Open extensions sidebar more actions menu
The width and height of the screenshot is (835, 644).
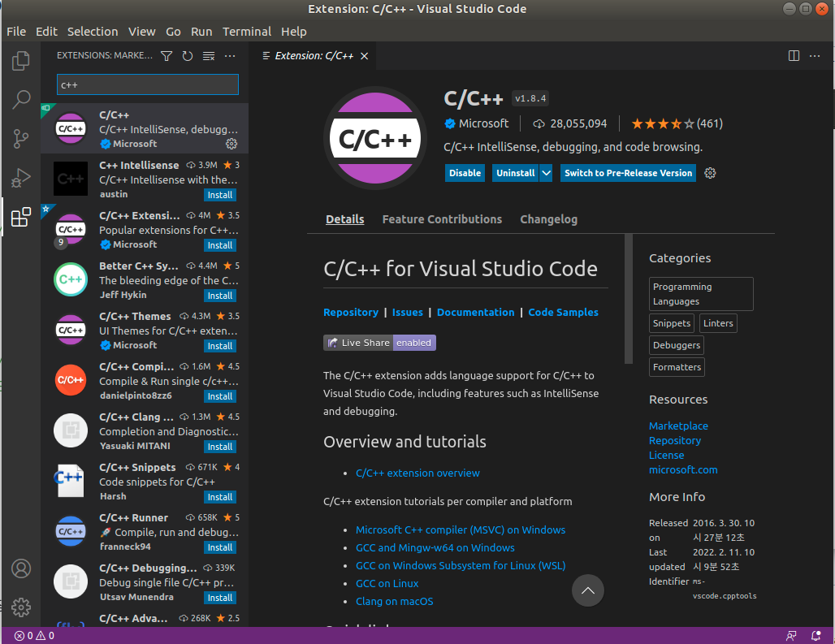(230, 56)
